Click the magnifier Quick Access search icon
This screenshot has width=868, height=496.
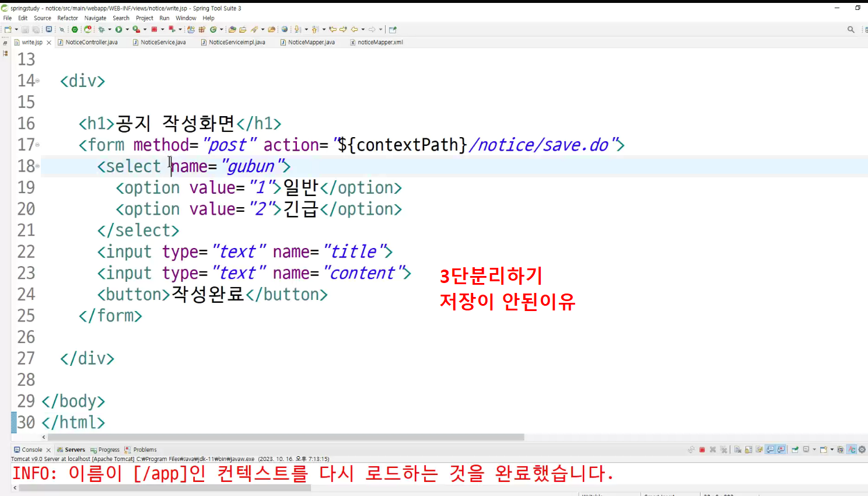coord(851,29)
